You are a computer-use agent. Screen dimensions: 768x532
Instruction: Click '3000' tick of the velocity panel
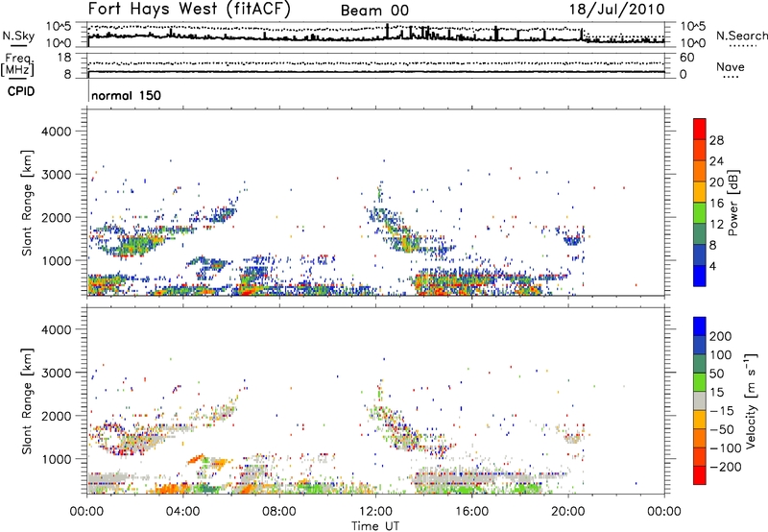[x=57, y=373]
